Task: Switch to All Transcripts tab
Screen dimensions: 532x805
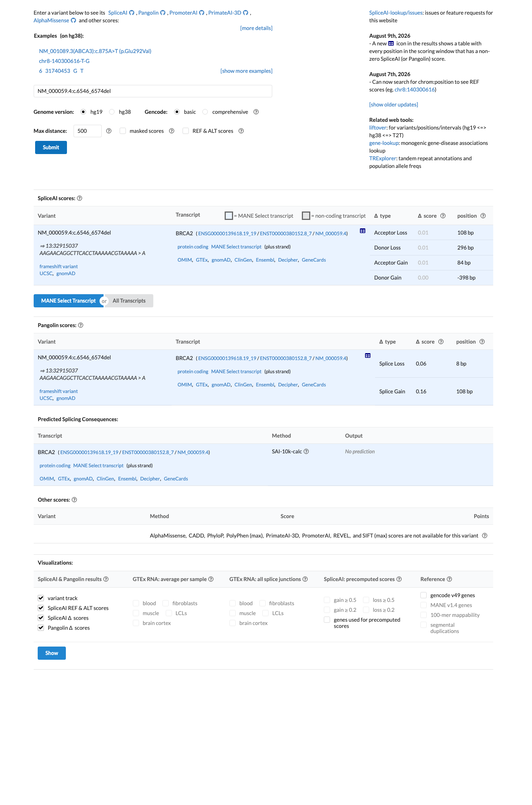Action: tap(129, 301)
